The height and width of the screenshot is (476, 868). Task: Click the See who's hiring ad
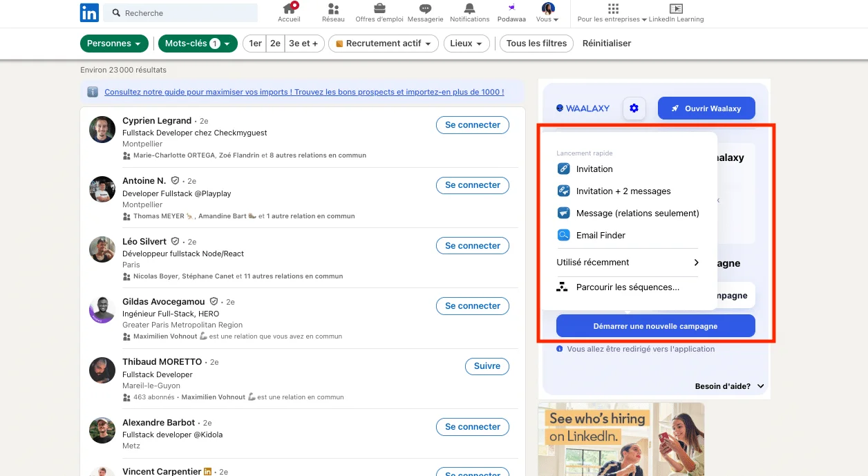point(621,439)
